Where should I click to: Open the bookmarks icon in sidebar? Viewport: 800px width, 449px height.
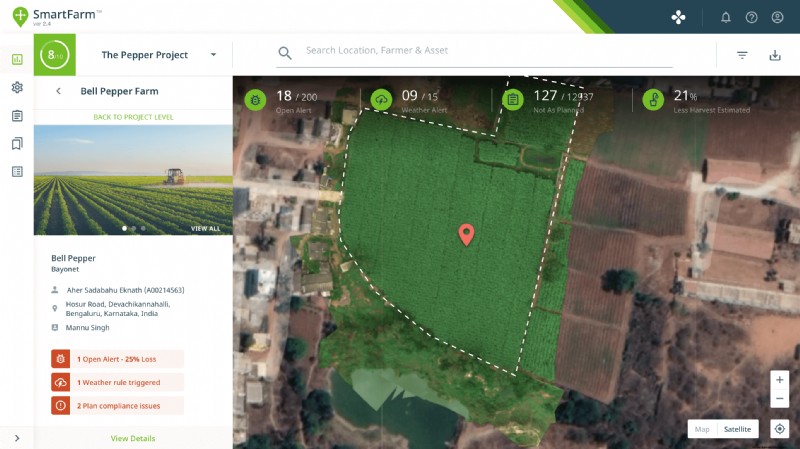pos(17,144)
